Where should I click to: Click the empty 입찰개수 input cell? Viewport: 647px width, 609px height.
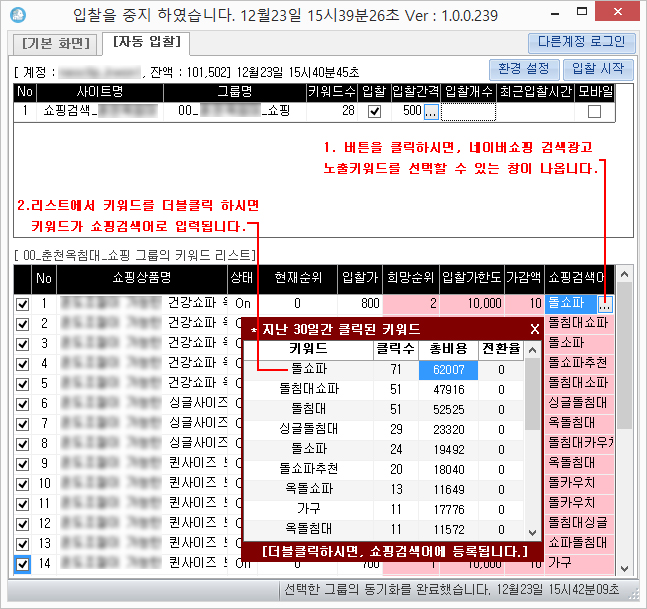click(x=468, y=111)
